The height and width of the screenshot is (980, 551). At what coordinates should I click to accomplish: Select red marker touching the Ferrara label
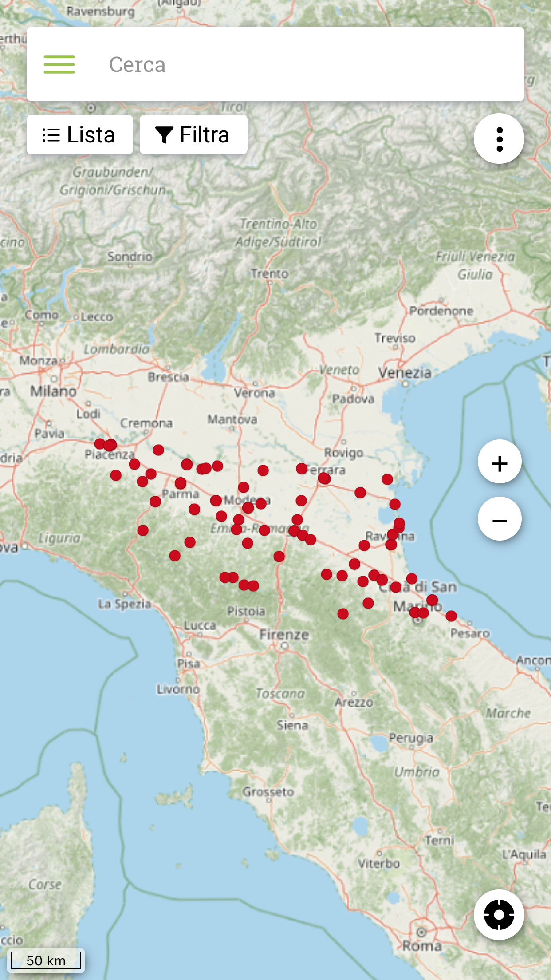pyautogui.click(x=302, y=469)
